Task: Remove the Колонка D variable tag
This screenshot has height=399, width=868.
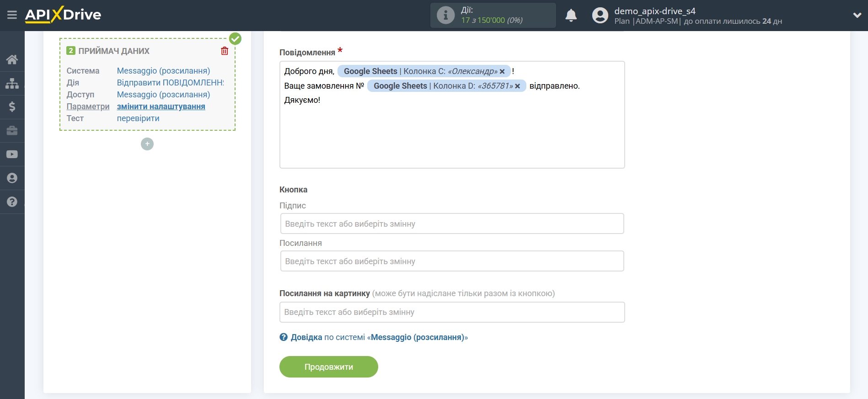Action: 518,86
